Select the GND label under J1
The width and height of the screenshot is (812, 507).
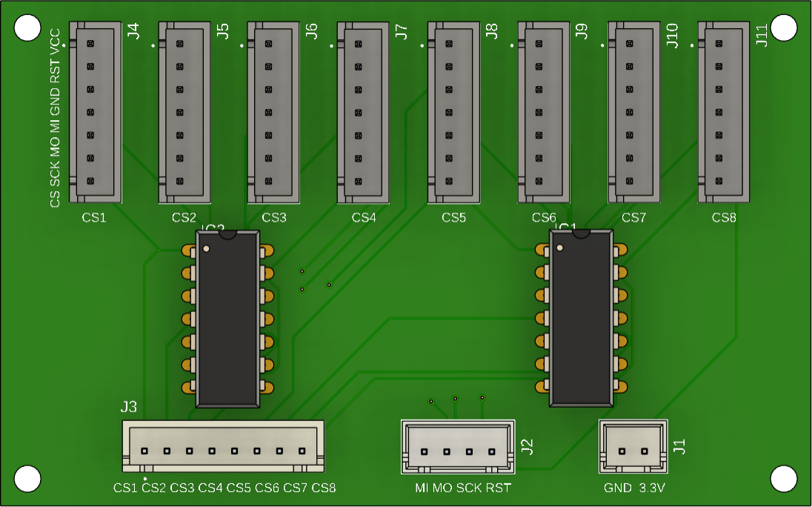point(618,488)
